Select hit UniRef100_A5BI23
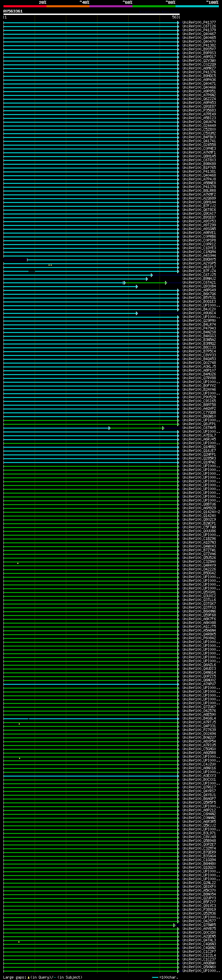This screenshot has height=980, width=222. (x=199, y=118)
